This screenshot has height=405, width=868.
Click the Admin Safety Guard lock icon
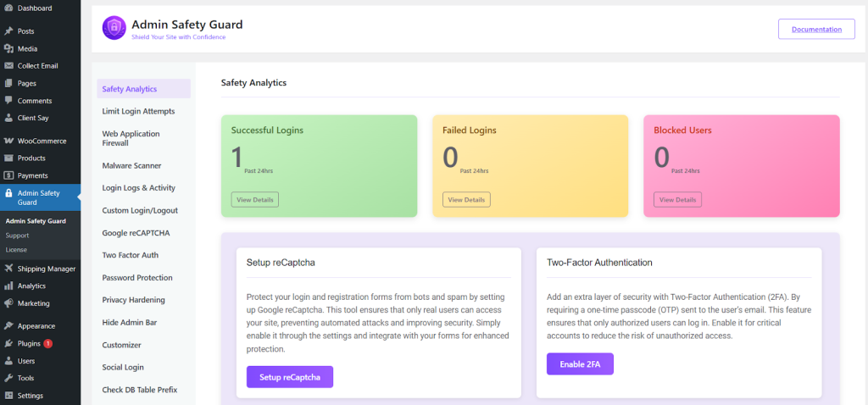point(8,193)
